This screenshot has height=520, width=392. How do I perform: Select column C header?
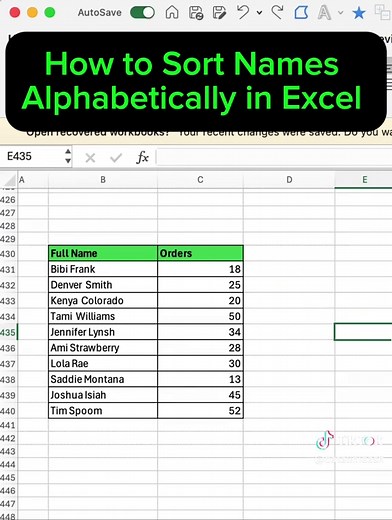coord(200,180)
